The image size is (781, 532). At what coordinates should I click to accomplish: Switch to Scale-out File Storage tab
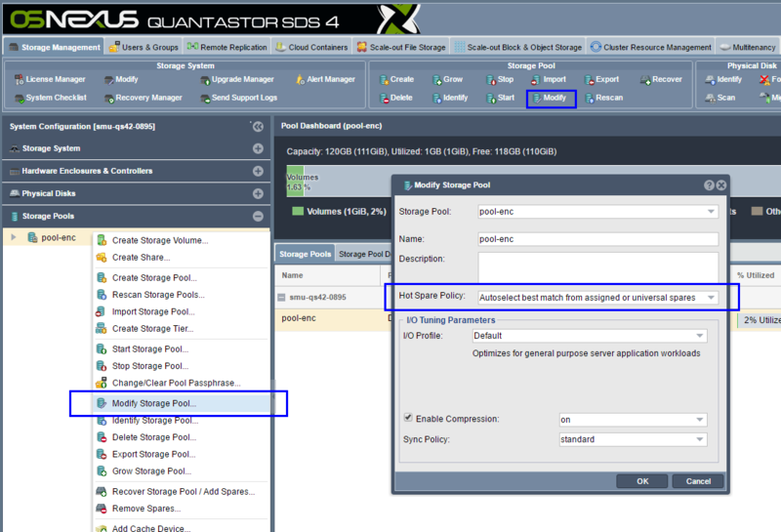click(x=401, y=47)
